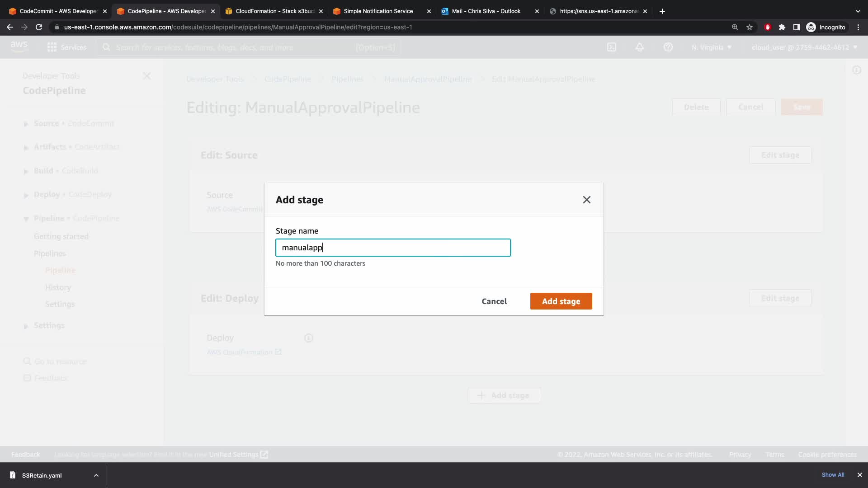Click the browser back arrow
Viewport: 868px width, 488px height.
10,27
